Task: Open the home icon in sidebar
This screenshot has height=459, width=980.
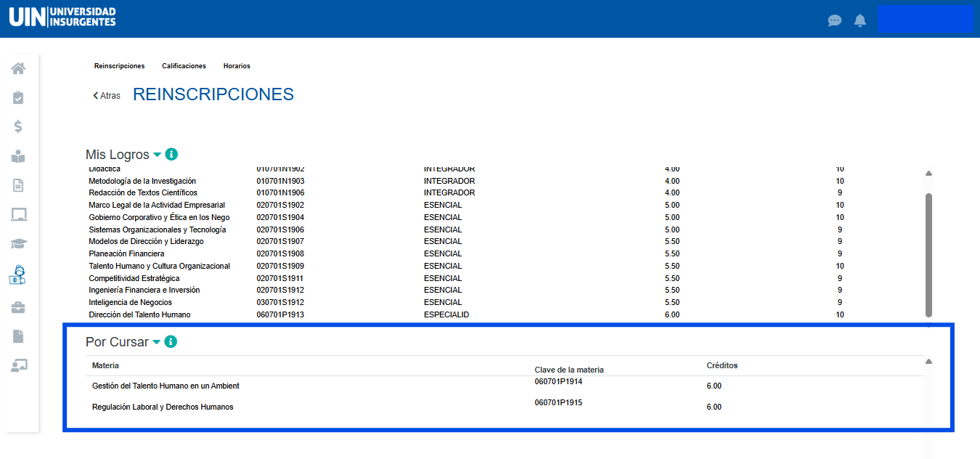Action: coord(19,68)
